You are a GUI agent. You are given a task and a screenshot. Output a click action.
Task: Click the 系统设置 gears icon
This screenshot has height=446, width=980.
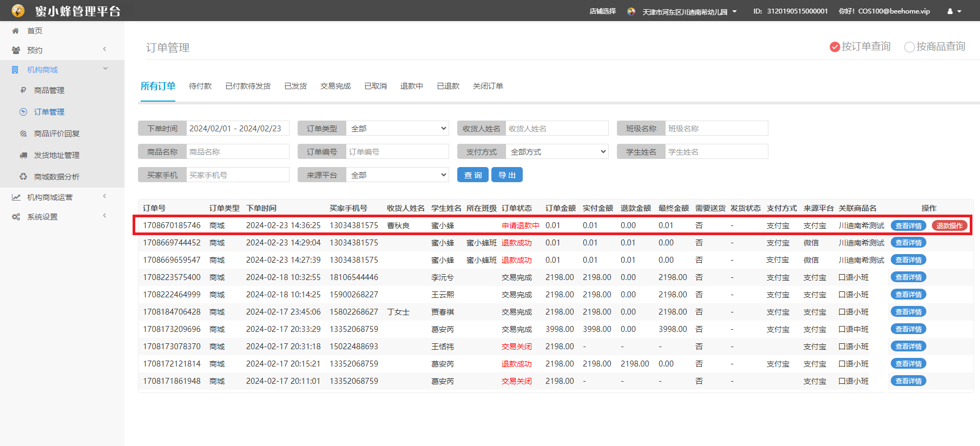16,217
